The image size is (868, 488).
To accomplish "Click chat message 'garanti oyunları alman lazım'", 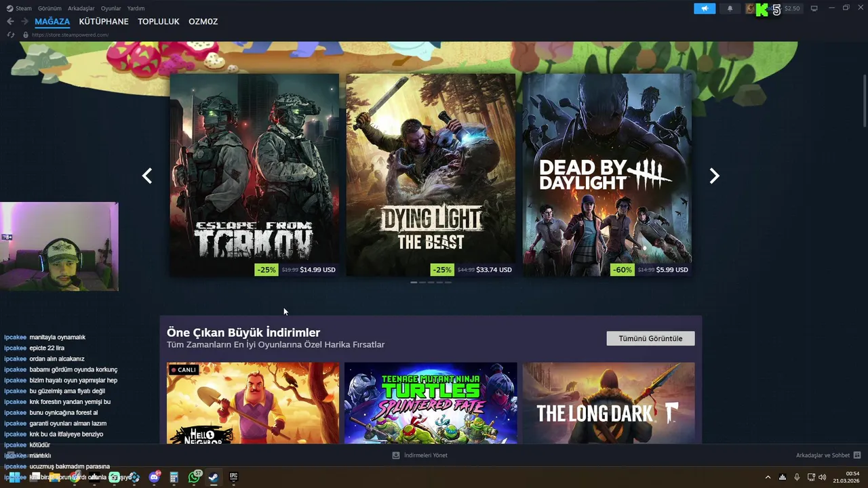I will (x=68, y=423).
